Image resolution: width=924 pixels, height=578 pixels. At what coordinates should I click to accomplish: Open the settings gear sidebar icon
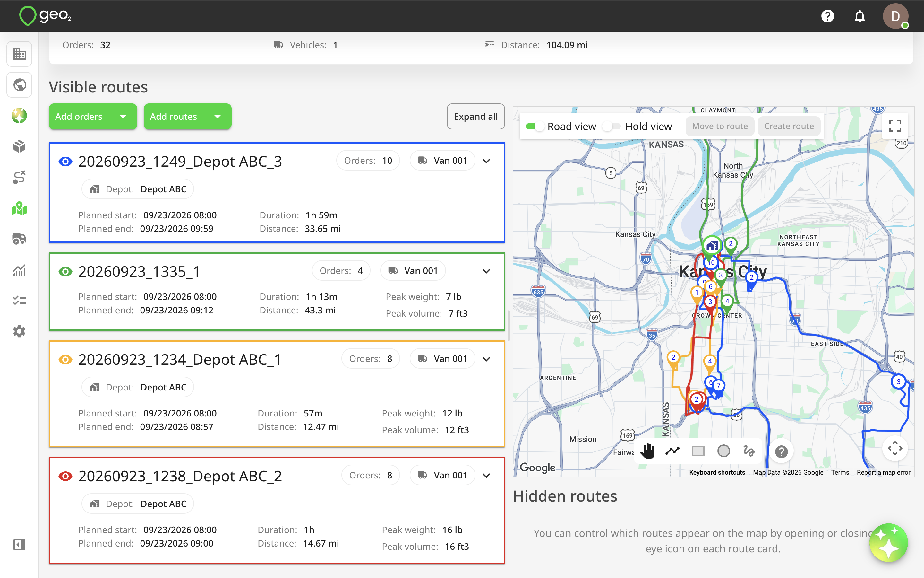[x=20, y=331]
